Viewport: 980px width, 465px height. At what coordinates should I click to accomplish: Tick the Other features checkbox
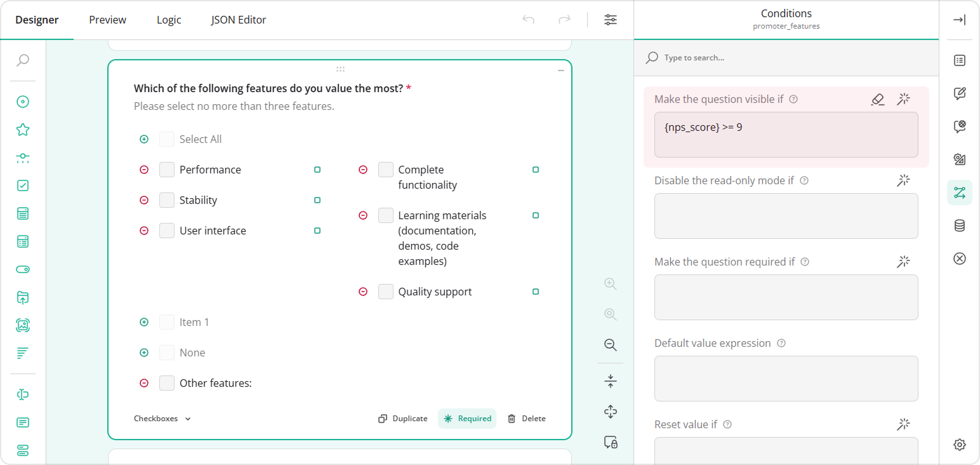point(167,383)
